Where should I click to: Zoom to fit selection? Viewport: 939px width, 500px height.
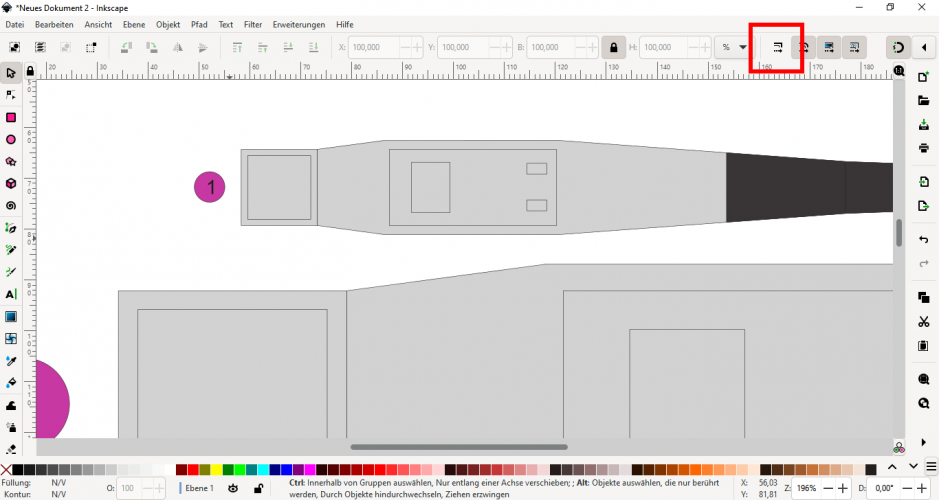click(923, 379)
